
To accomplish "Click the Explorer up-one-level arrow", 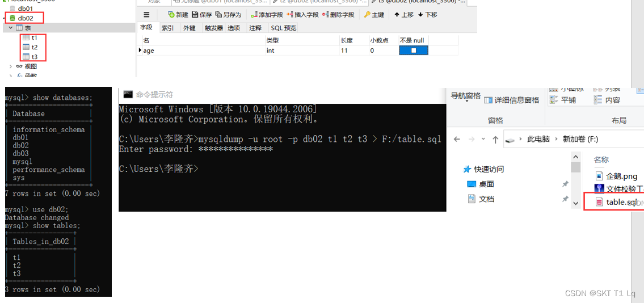I will click(x=496, y=139).
